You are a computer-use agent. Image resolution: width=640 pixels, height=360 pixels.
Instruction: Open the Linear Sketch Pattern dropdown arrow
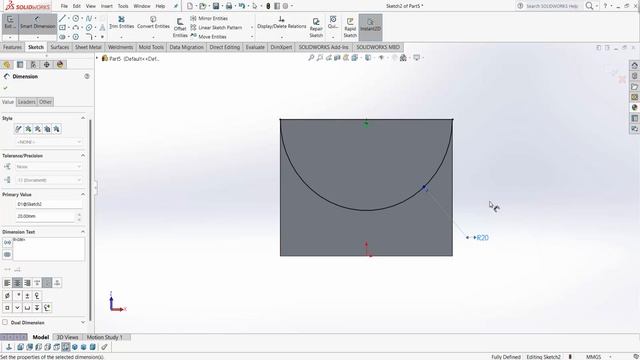click(x=252, y=27)
